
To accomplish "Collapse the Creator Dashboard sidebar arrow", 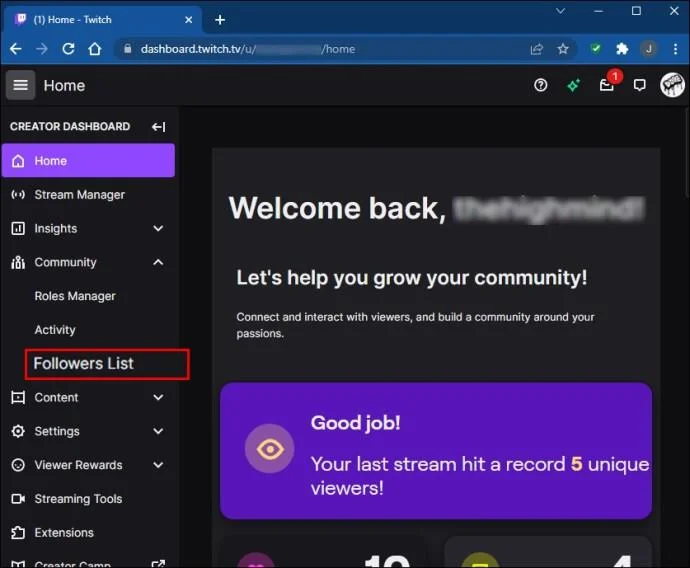I will click(x=158, y=127).
